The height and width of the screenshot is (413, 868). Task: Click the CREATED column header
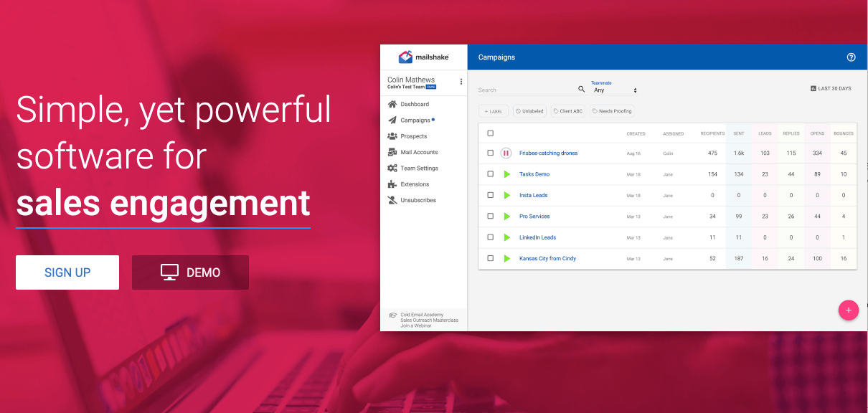[636, 133]
